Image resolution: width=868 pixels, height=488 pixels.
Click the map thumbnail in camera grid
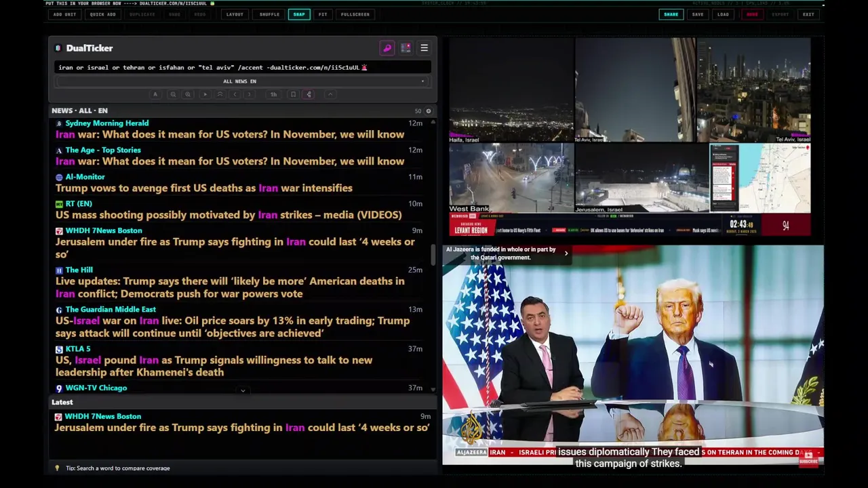(x=760, y=178)
